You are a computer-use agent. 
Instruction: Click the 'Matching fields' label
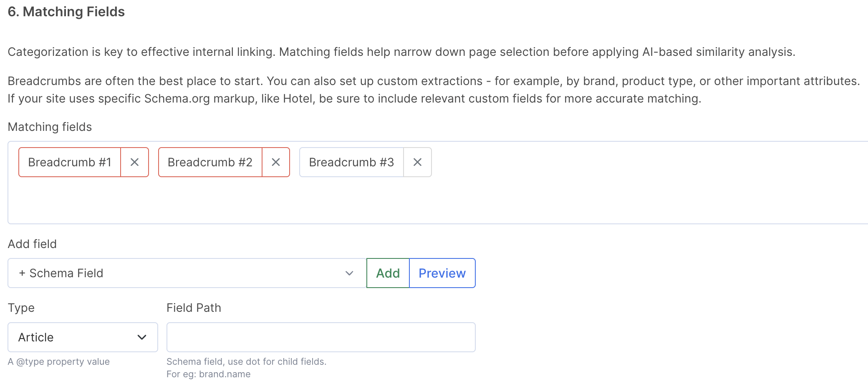tap(50, 127)
